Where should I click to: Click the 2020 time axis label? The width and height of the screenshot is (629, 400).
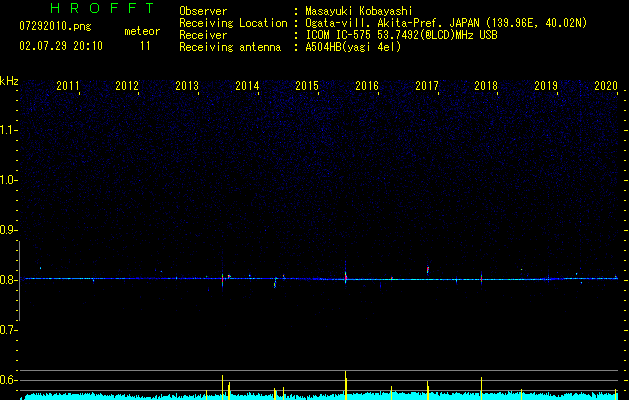coord(606,86)
